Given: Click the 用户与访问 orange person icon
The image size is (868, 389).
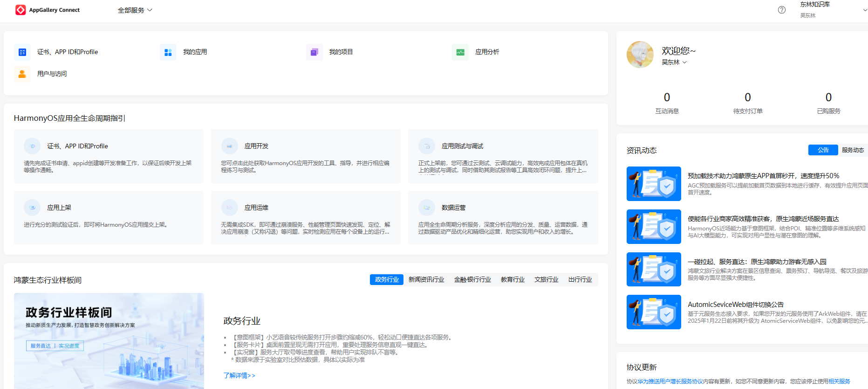Looking at the screenshot, I should click(22, 74).
